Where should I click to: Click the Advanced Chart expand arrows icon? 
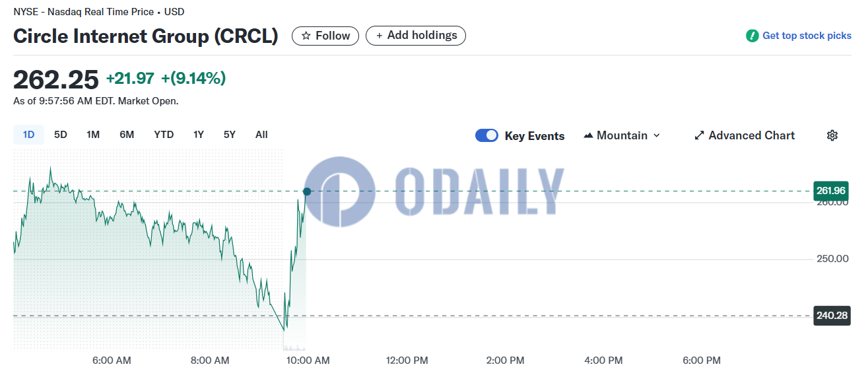pos(699,135)
